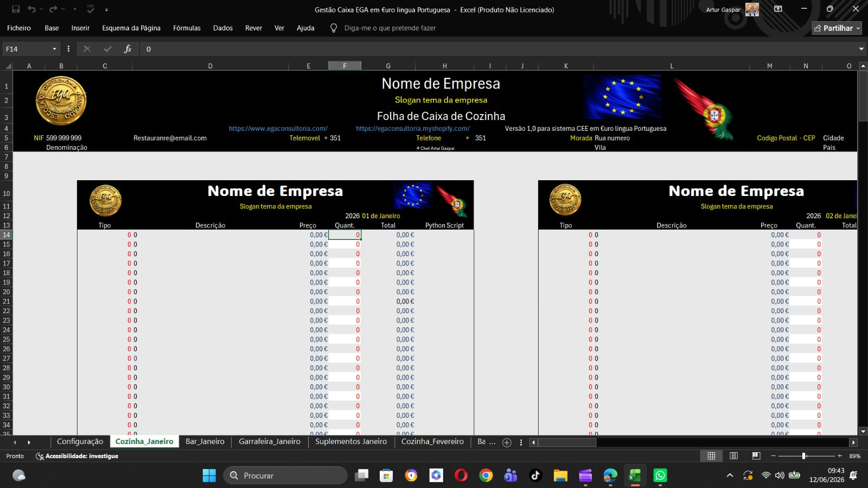Open WhatsApp from the taskbar

pyautogui.click(x=660, y=476)
